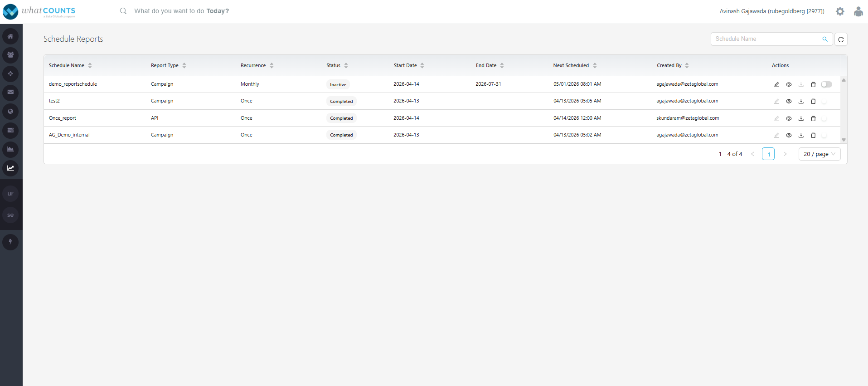View the AG_Demo_internal schedule with eye icon
Viewport: 868px width, 386px height.
click(789, 135)
